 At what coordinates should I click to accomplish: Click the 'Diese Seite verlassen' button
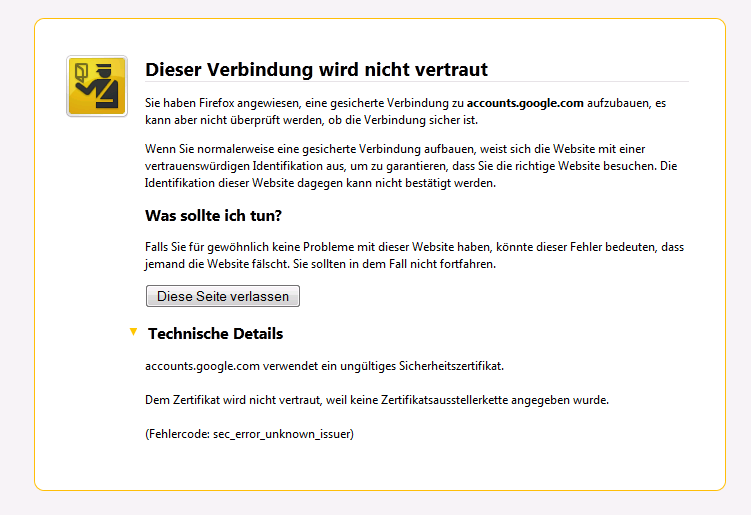[223, 296]
